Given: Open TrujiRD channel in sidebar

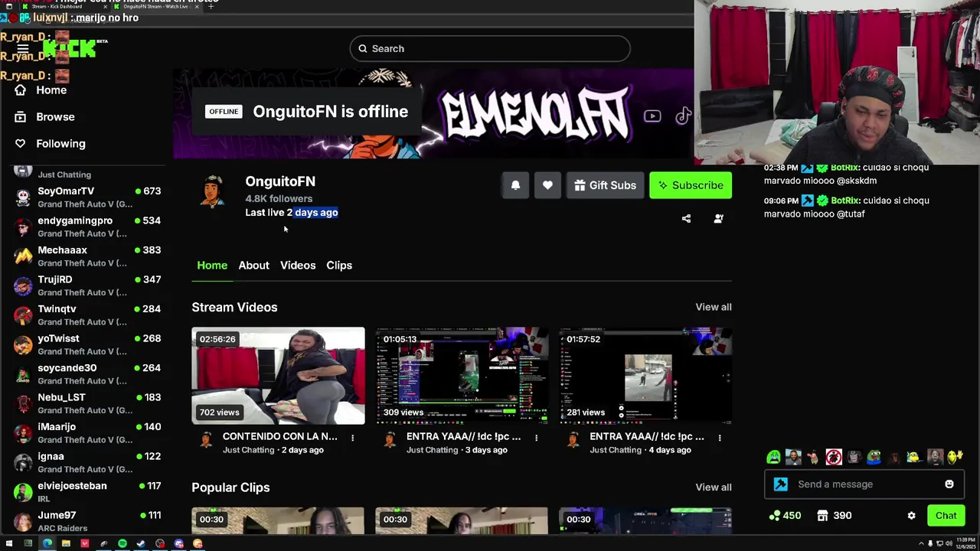Looking at the screenshot, I should click(x=88, y=285).
